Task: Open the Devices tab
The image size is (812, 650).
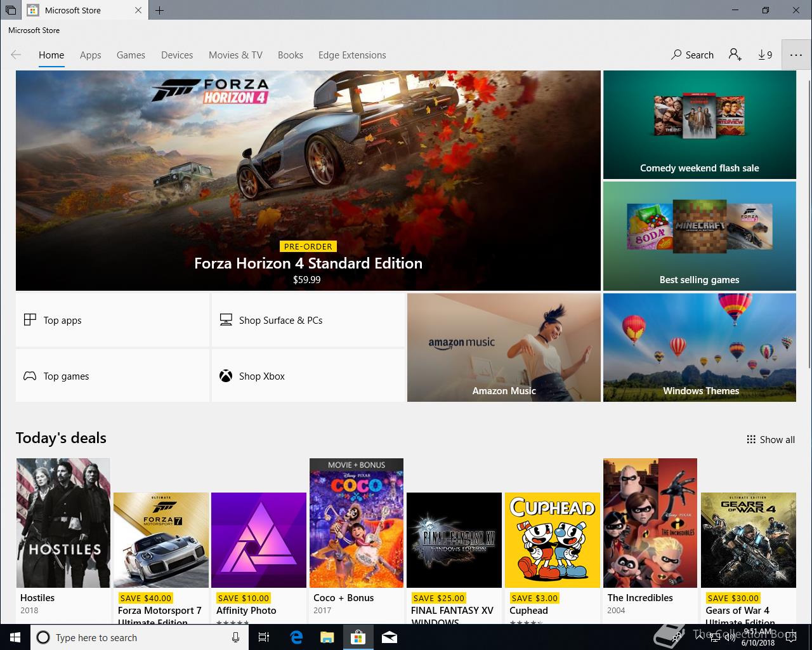Action: 177,55
